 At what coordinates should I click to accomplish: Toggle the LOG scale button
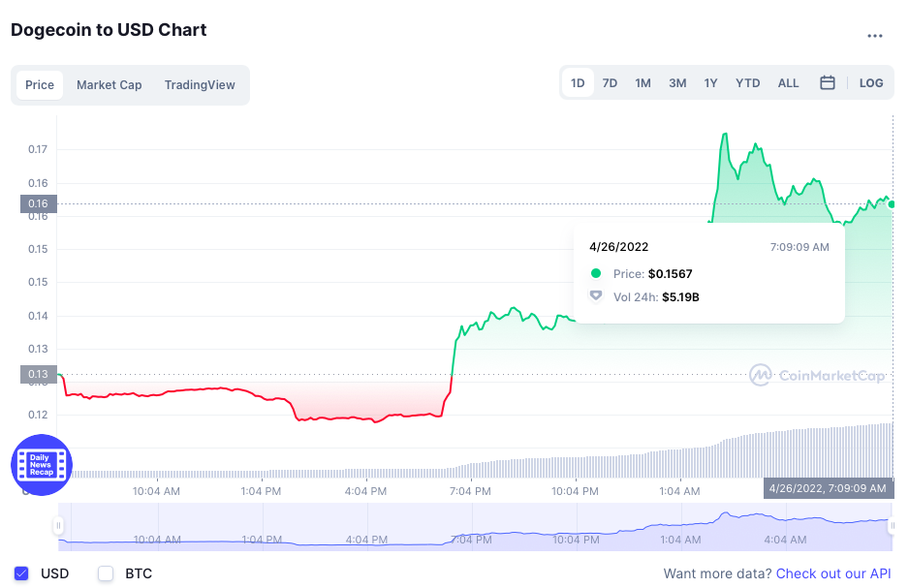click(x=871, y=83)
